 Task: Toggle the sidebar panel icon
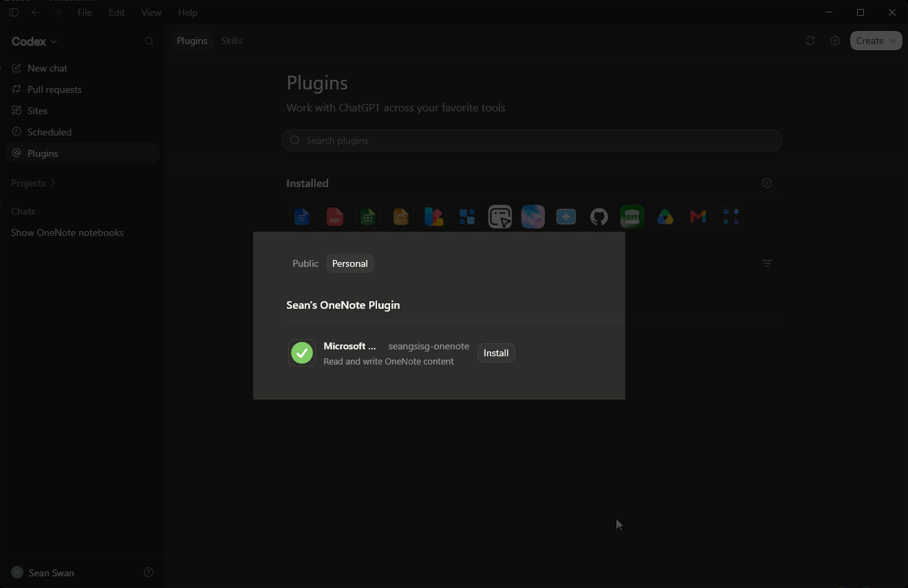click(x=13, y=12)
